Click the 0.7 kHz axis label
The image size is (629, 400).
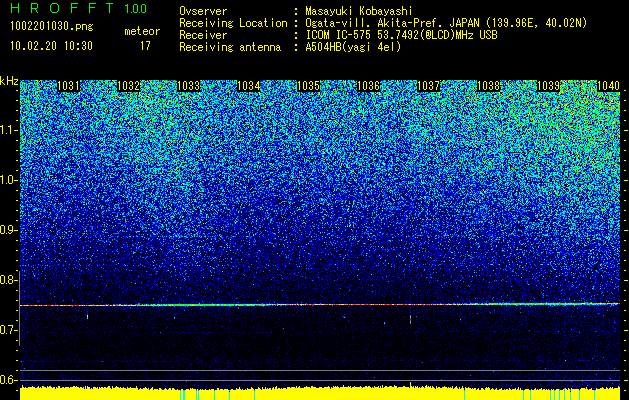pos(7,330)
